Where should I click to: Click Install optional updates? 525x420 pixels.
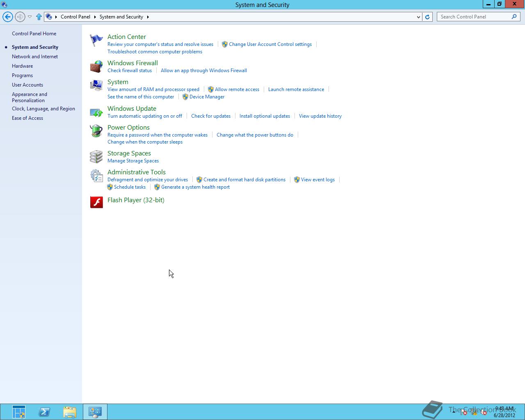click(265, 116)
